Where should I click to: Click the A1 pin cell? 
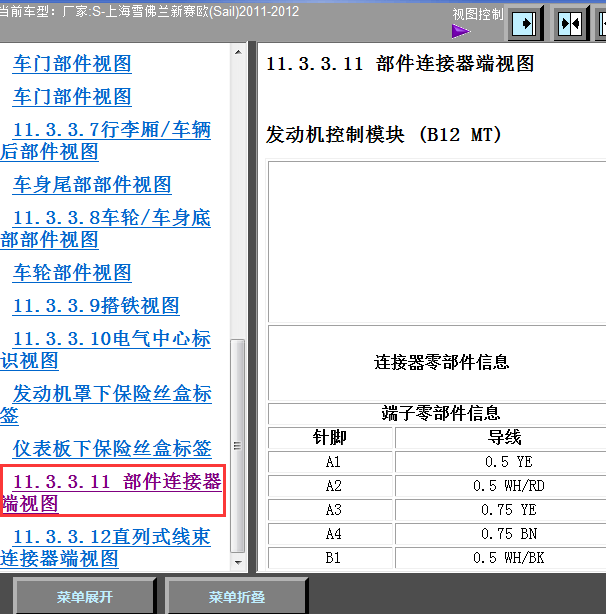[330, 462]
